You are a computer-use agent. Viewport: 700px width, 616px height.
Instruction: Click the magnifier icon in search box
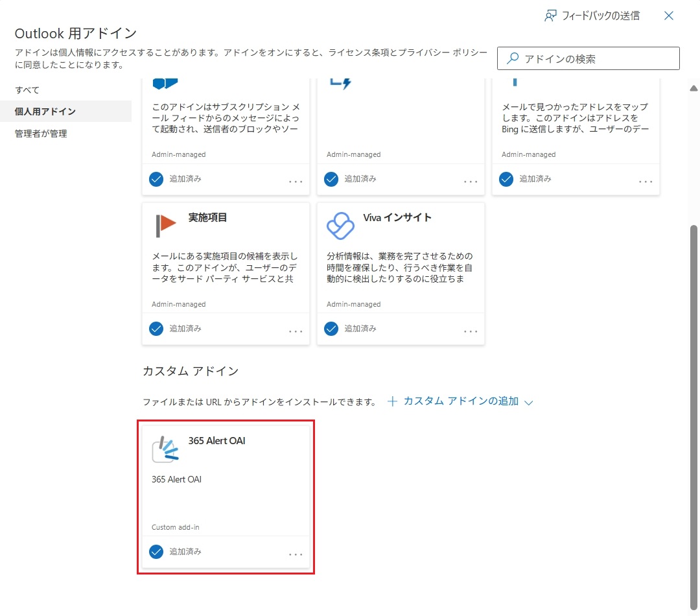[x=513, y=58]
